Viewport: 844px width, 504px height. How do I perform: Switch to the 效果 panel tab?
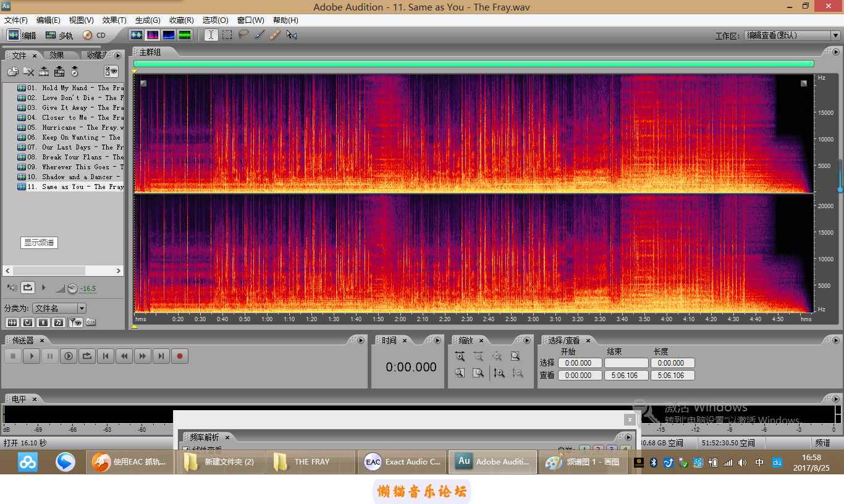point(57,55)
